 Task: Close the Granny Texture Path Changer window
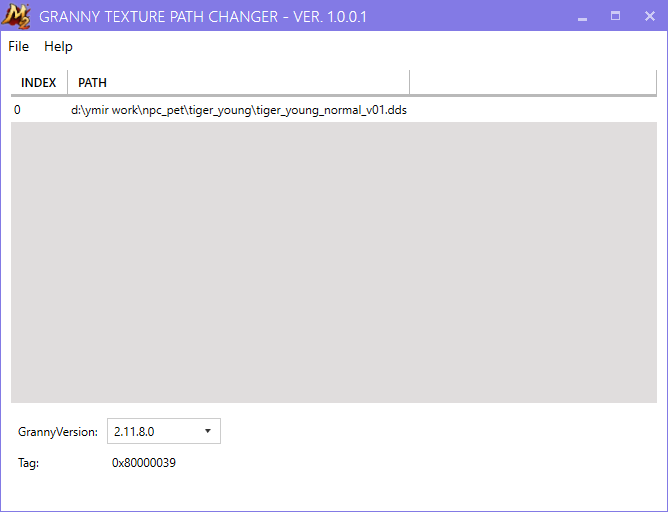point(649,16)
